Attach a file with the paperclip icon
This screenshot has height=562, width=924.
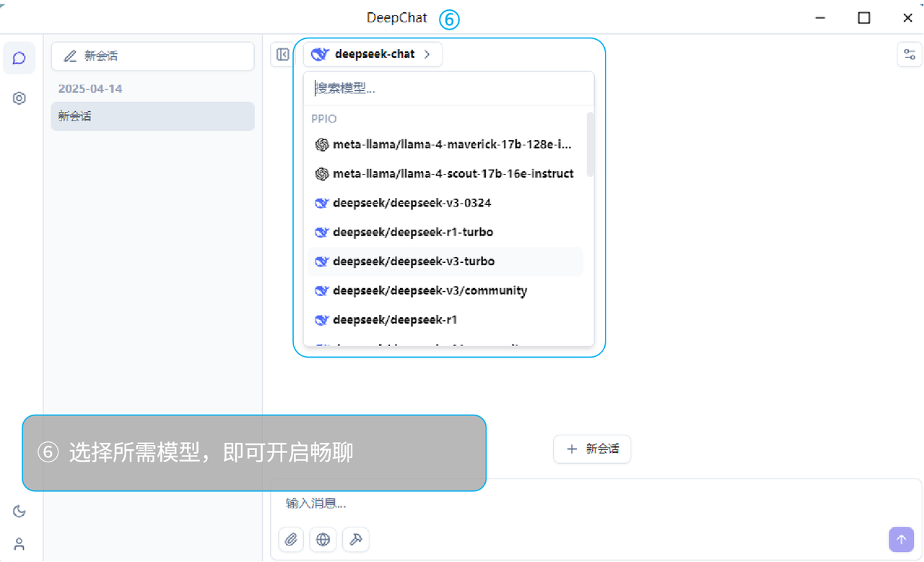point(291,540)
